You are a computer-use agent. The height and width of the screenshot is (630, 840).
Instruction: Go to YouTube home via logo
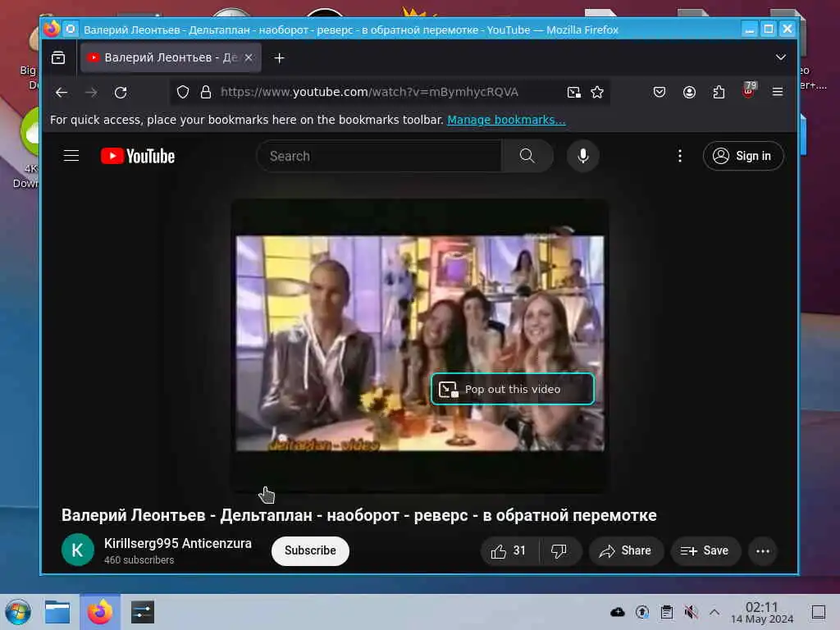[138, 156]
